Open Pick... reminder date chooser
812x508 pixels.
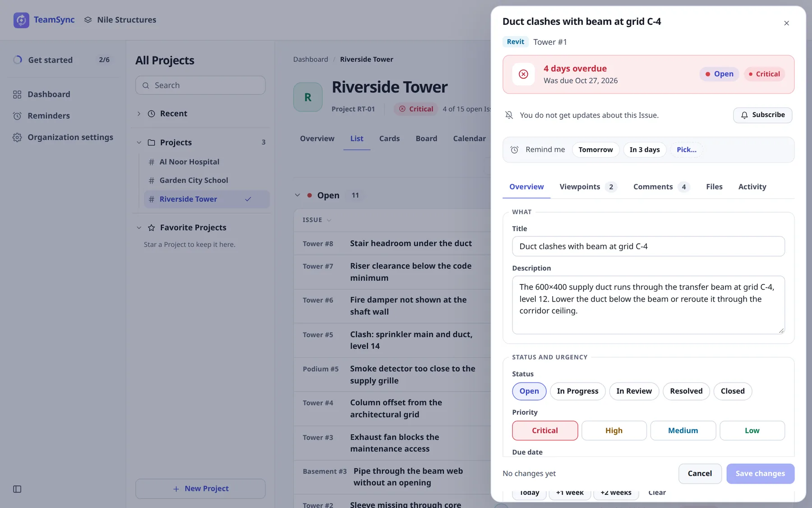point(686,149)
